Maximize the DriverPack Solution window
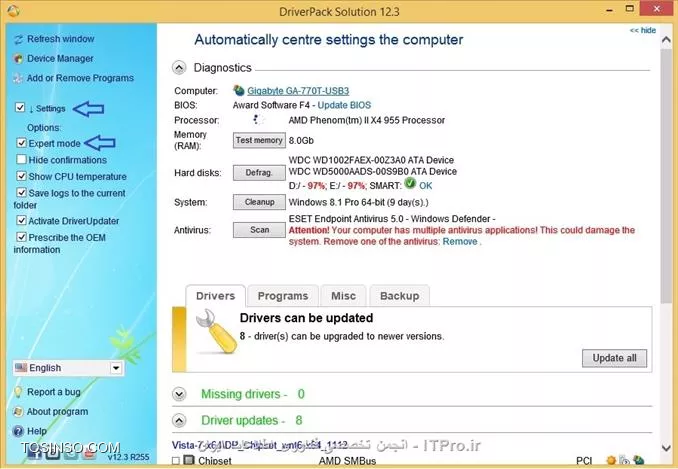Image resolution: width=678 pixels, height=469 pixels. tap(630, 9)
